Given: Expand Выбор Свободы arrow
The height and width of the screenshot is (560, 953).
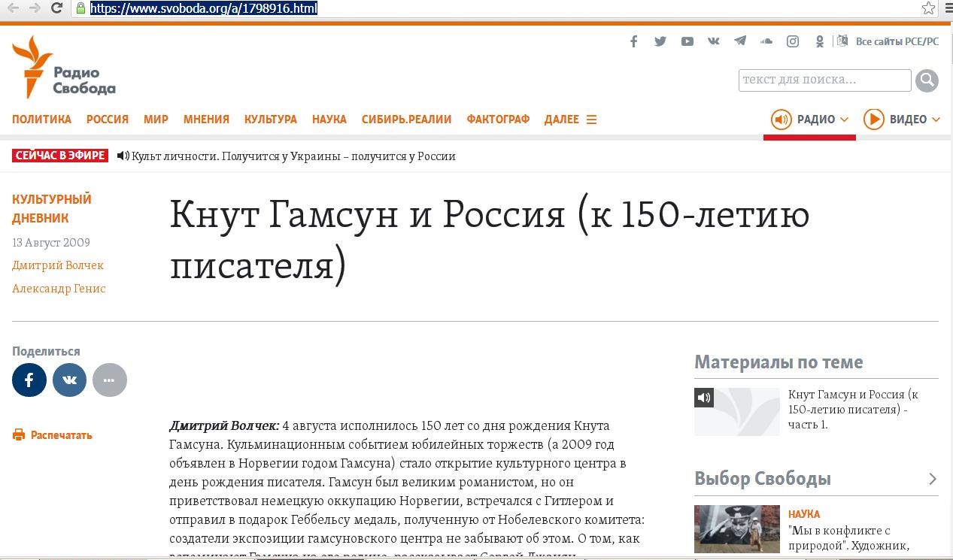Looking at the screenshot, I should 933,479.
